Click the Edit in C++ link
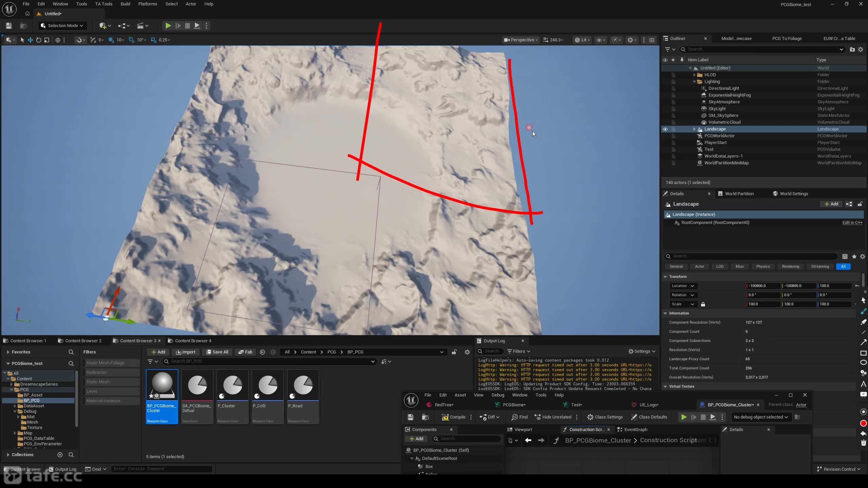This screenshot has height=488, width=868. click(852, 223)
